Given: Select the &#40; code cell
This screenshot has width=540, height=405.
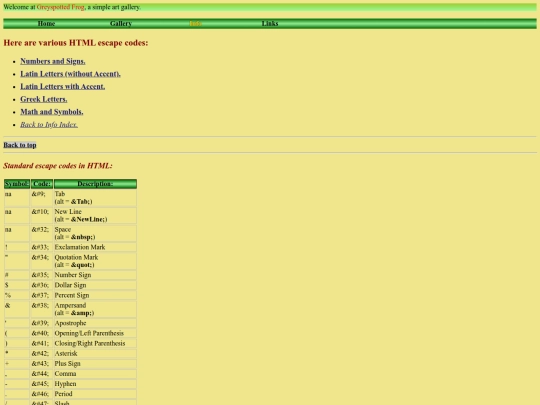Looking at the screenshot, I should click(42, 333).
